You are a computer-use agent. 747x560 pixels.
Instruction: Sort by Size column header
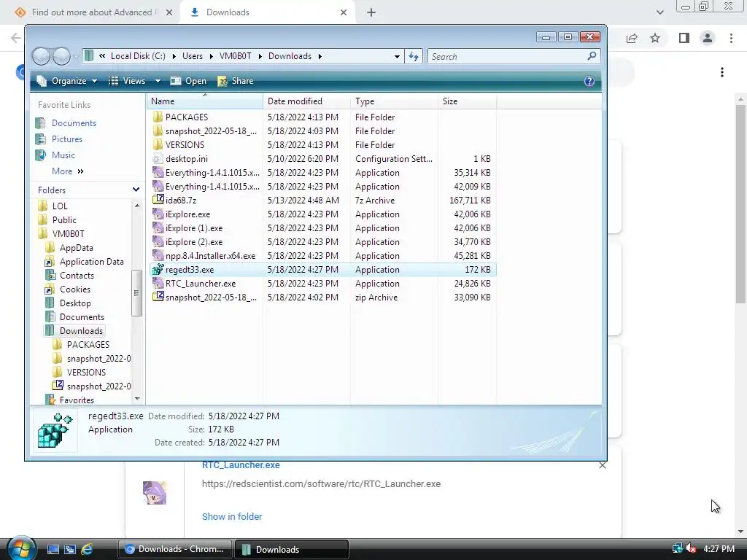point(467,101)
